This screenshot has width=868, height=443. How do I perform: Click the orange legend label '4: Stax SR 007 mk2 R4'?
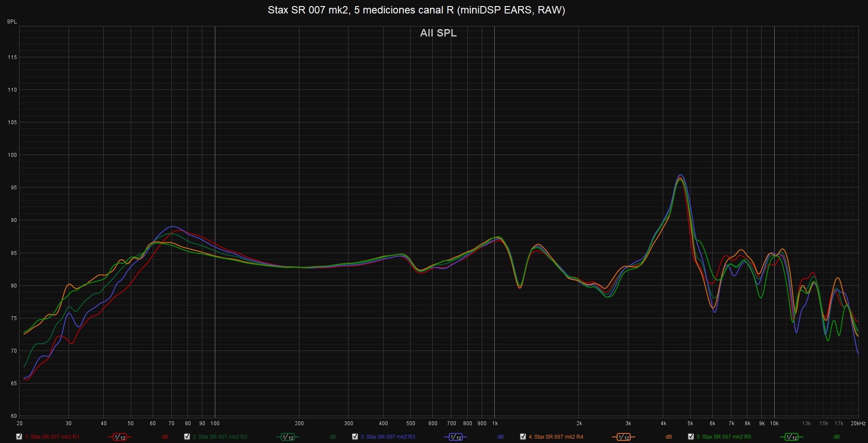coord(556,437)
